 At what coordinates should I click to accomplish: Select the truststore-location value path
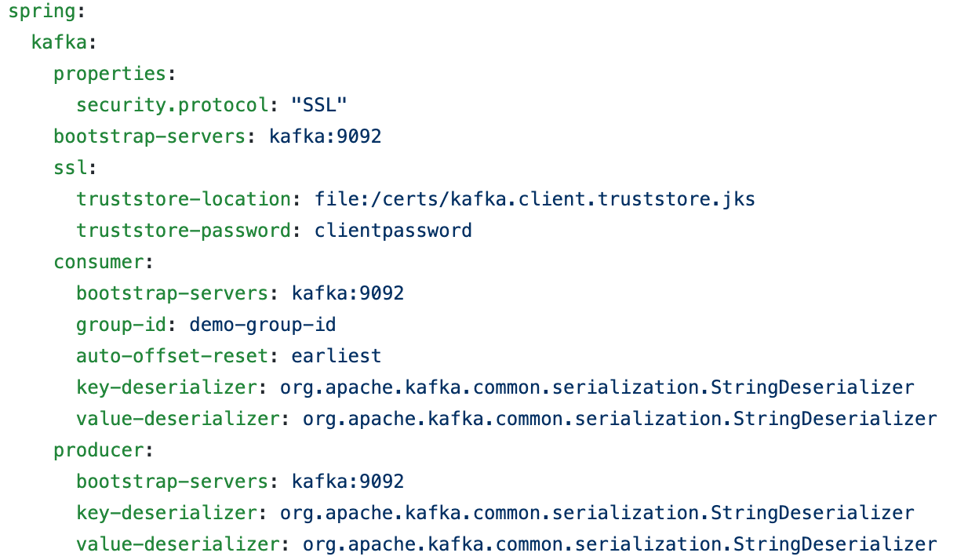click(533, 198)
